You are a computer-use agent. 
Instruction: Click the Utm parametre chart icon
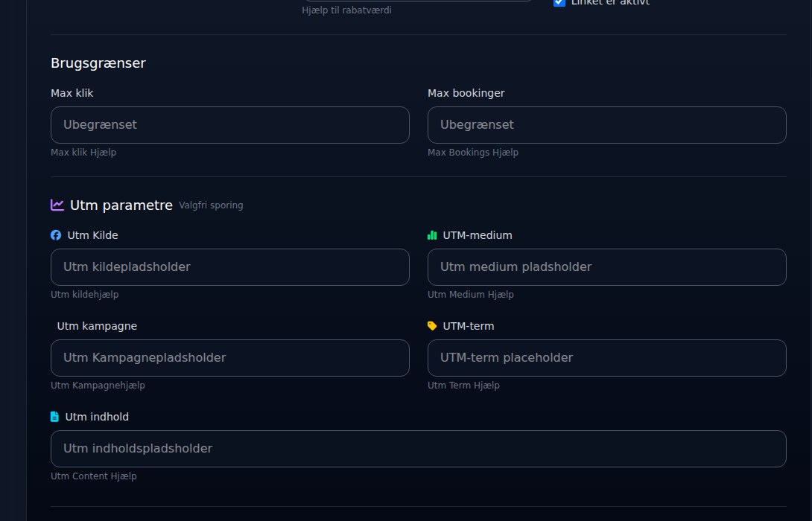57,205
